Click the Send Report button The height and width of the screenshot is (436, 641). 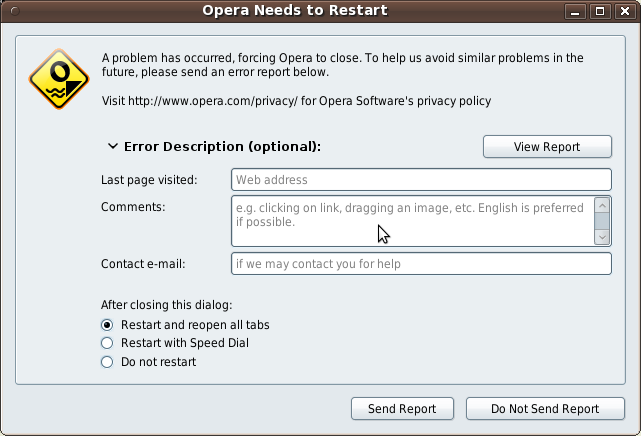click(x=402, y=408)
